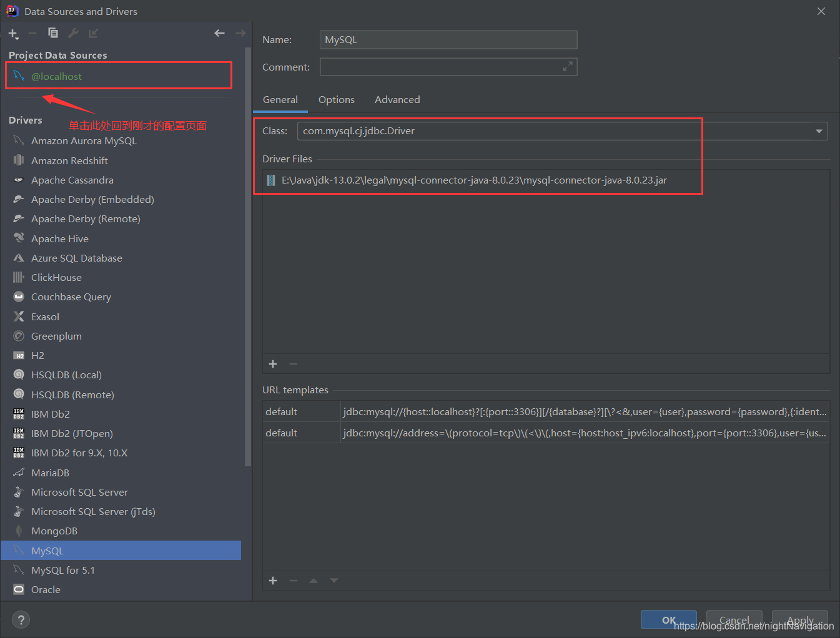This screenshot has height=638, width=840.
Task: Click the Microsoft SQL Server driver icon
Action: 19,492
